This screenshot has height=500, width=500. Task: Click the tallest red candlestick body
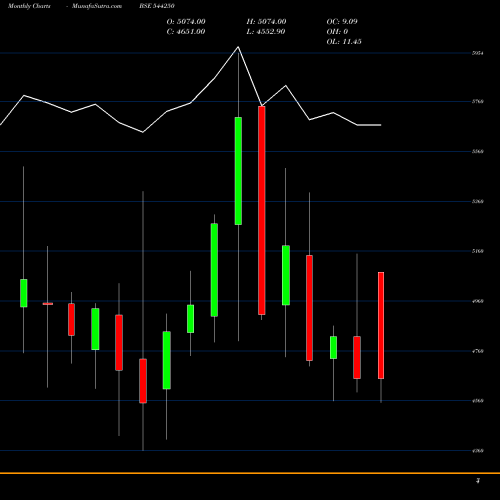tap(262, 210)
